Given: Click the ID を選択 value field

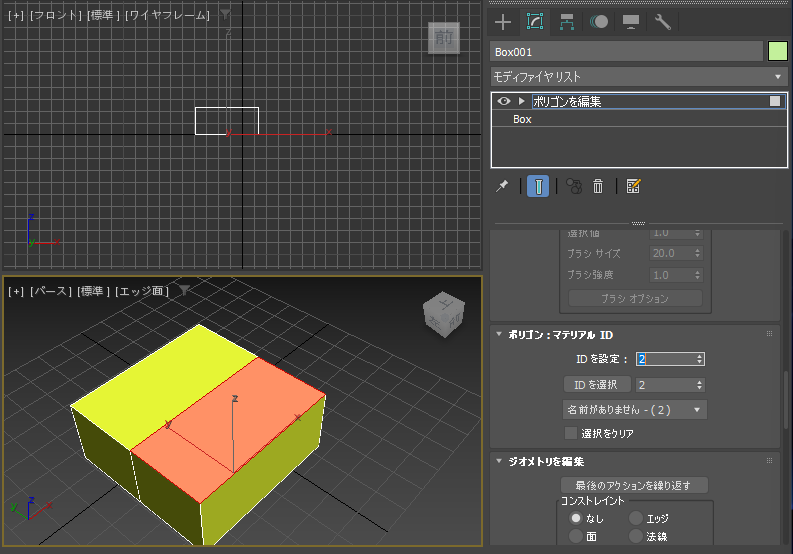Looking at the screenshot, I should 666,385.
